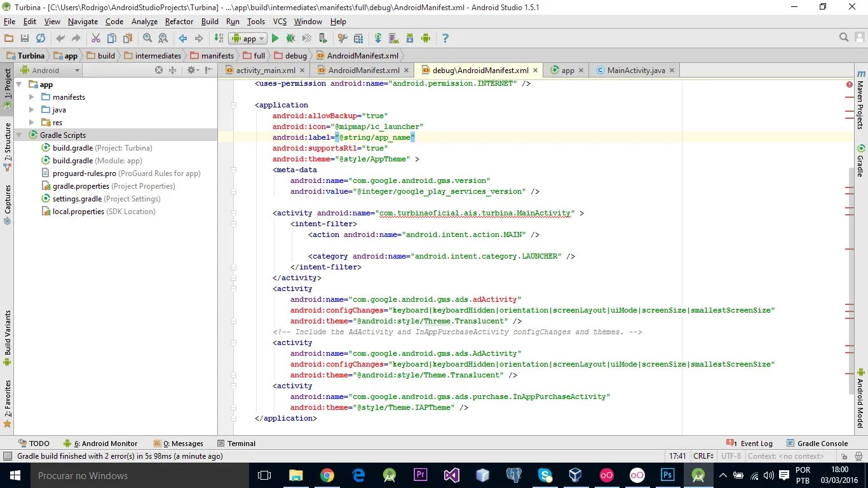Viewport: 868px width, 488px height.
Task: Expand the manifests folder in project tree
Action: (32, 97)
